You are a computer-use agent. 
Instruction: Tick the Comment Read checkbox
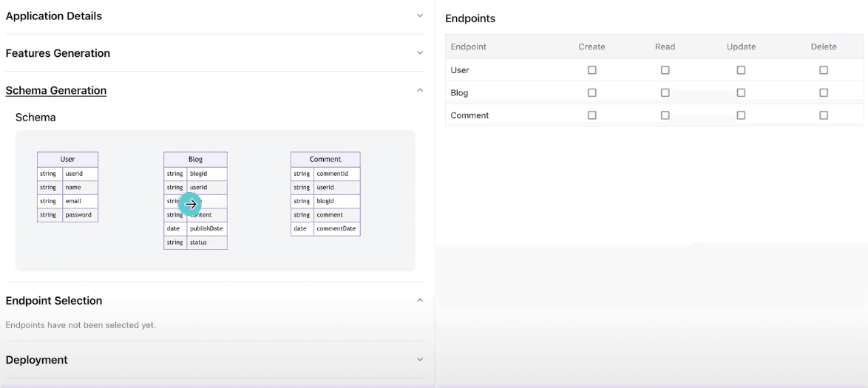[665, 115]
